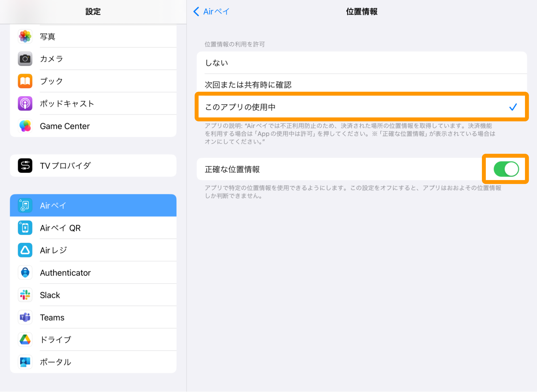Open Authenticator settings row
The image size is (537, 392).
(93, 273)
